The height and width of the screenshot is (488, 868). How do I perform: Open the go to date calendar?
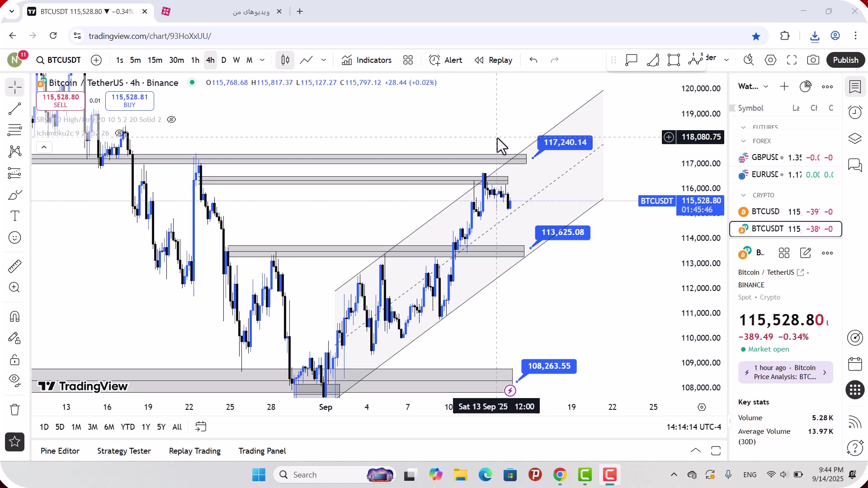point(201,427)
